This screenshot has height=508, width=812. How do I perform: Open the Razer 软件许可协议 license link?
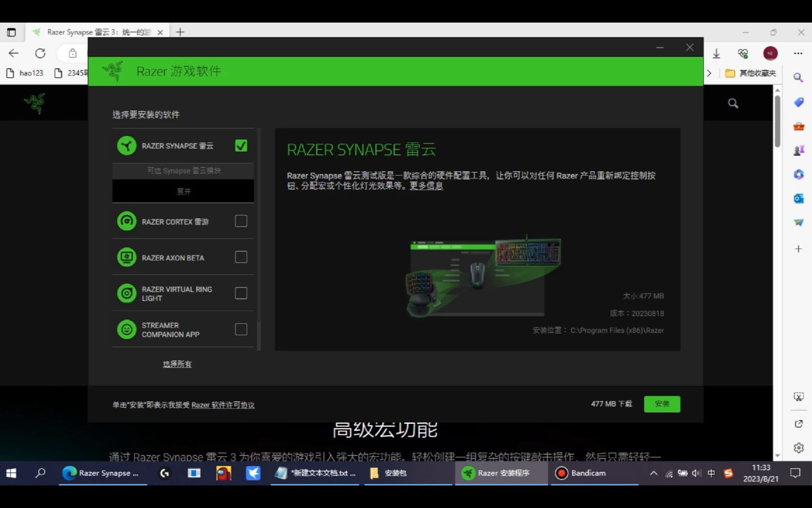[223, 405]
